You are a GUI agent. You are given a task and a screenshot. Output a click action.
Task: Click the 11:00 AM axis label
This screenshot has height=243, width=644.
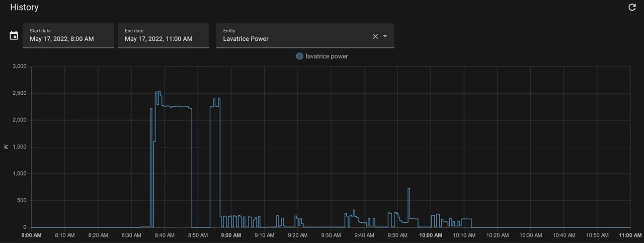pos(630,235)
